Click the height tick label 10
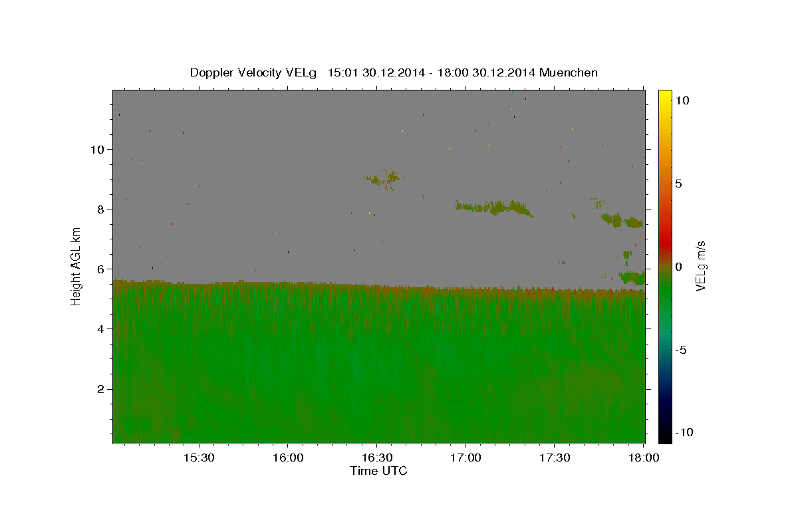The image size is (798, 532). (x=98, y=149)
